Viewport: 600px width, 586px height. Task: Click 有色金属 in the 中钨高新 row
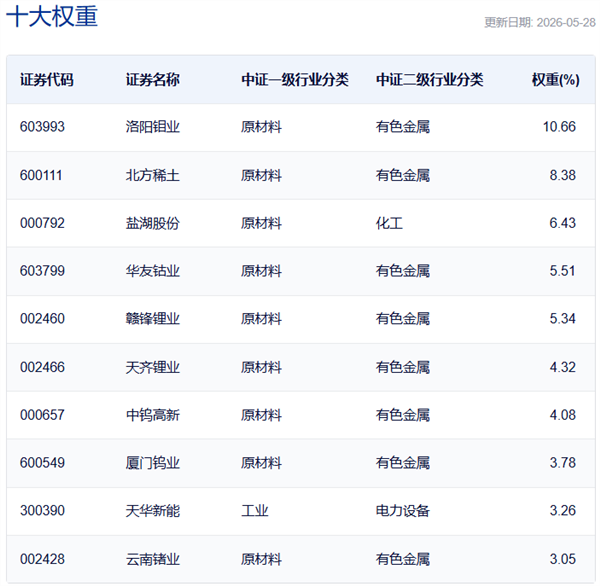(x=403, y=415)
